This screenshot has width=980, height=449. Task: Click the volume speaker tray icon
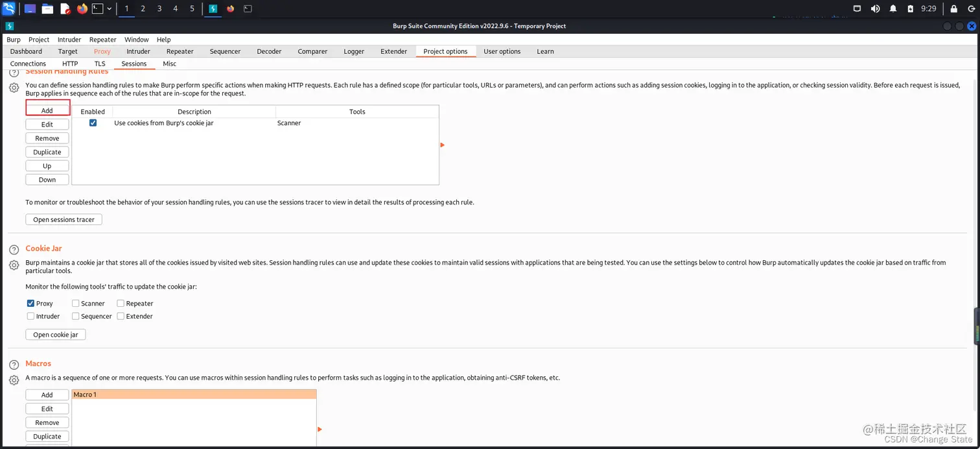(875, 8)
